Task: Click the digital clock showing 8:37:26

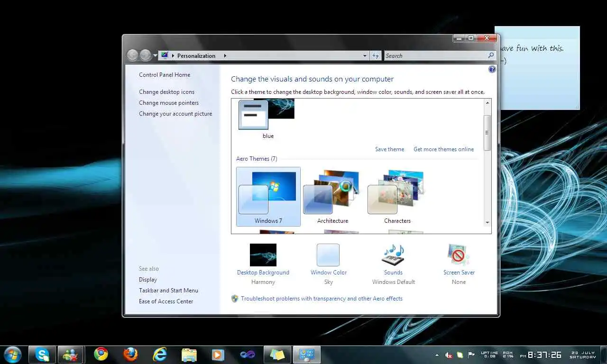Action: (544, 355)
